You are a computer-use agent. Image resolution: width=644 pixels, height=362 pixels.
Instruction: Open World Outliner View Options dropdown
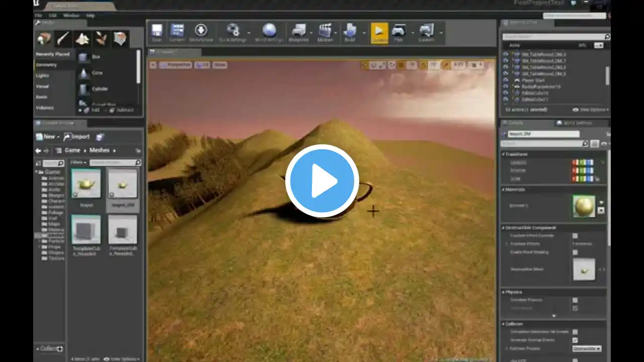click(590, 110)
